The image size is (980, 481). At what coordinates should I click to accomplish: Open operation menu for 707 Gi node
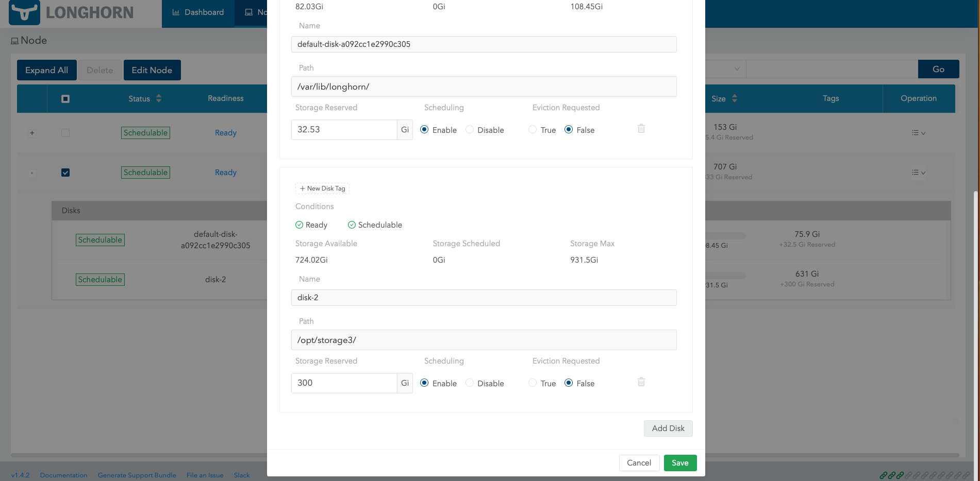[919, 173]
